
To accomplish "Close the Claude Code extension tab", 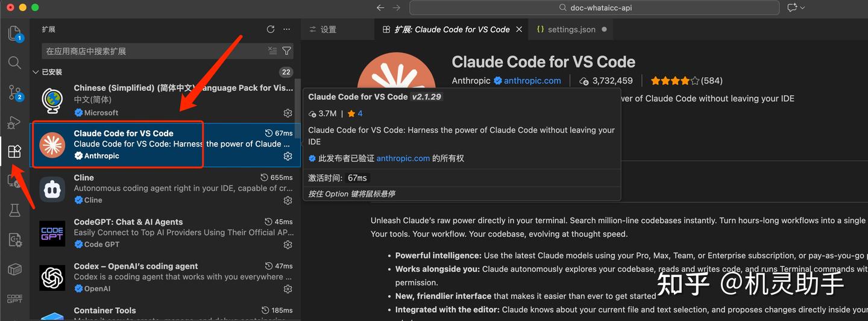I will 520,30.
